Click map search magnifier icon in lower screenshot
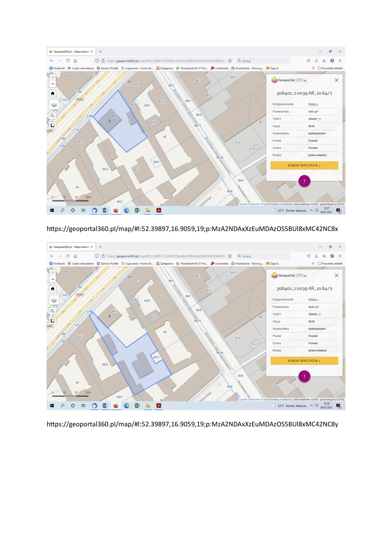The image size is (392, 555). [52, 311]
